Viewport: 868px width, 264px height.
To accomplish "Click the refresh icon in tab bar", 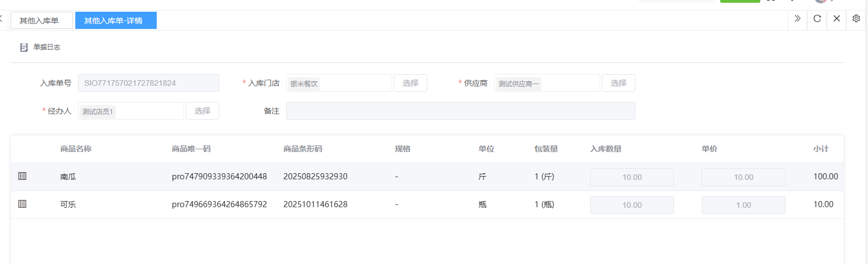I will pos(817,18).
